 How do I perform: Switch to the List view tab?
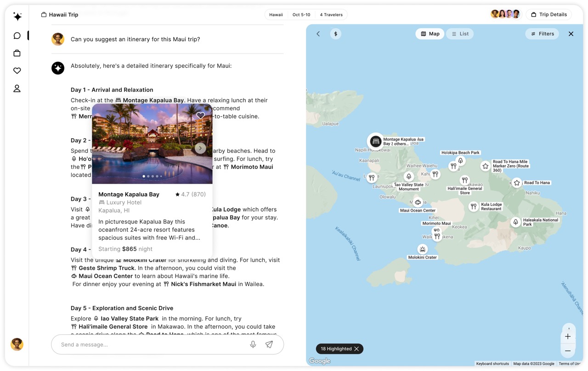pos(460,34)
